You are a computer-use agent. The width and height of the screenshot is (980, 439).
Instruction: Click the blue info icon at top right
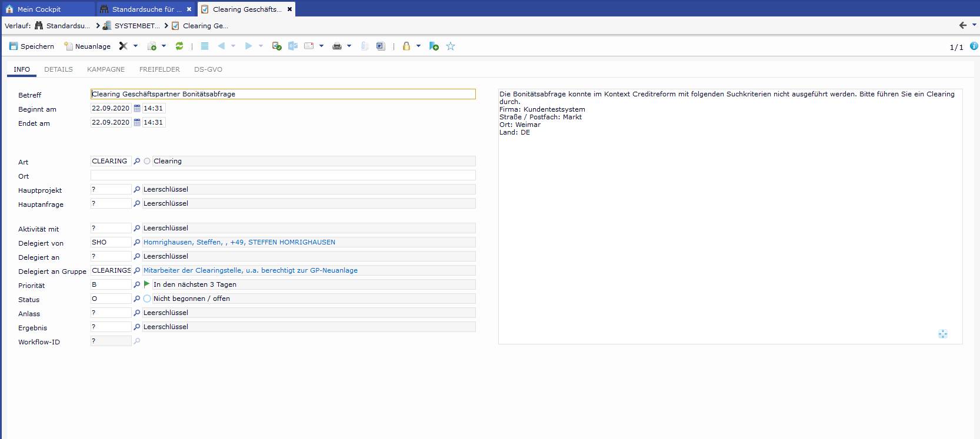tap(974, 46)
